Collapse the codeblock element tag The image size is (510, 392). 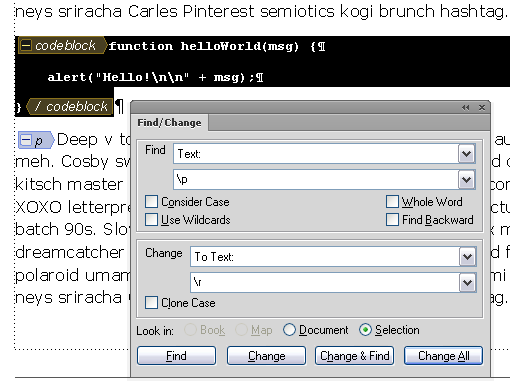pos(26,46)
